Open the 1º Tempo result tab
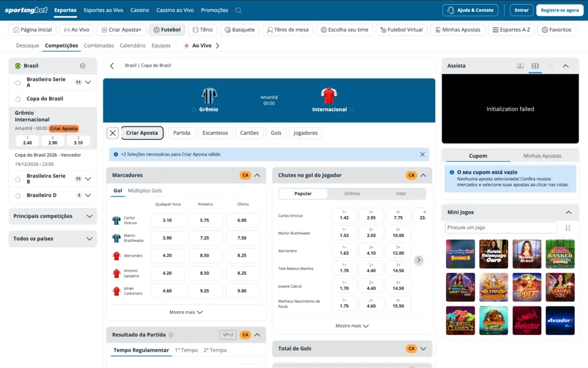The height and width of the screenshot is (368, 588). click(x=186, y=350)
